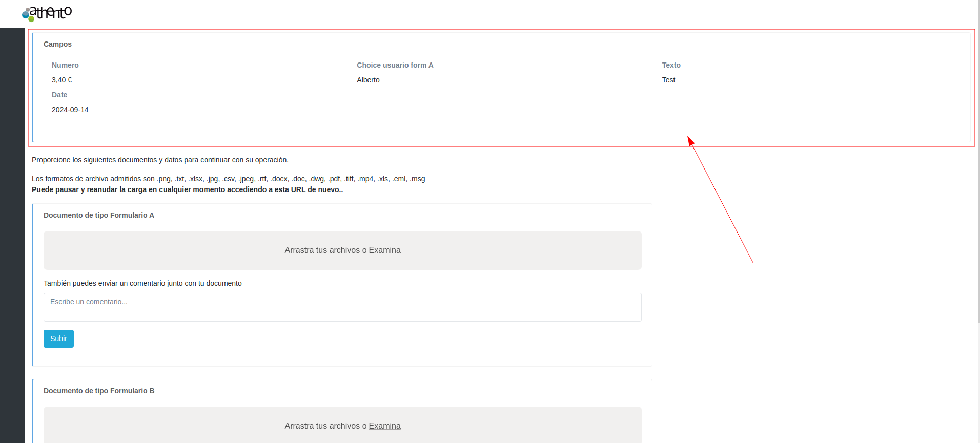
Task: Click Examina link in Formulario B
Action: point(384,426)
